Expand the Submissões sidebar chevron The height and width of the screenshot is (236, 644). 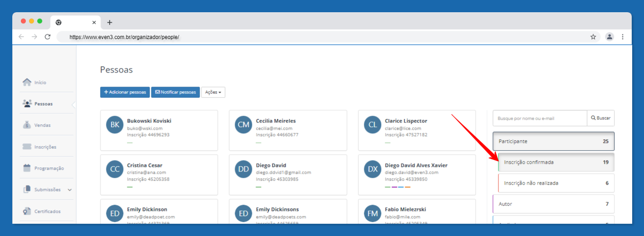click(x=70, y=190)
